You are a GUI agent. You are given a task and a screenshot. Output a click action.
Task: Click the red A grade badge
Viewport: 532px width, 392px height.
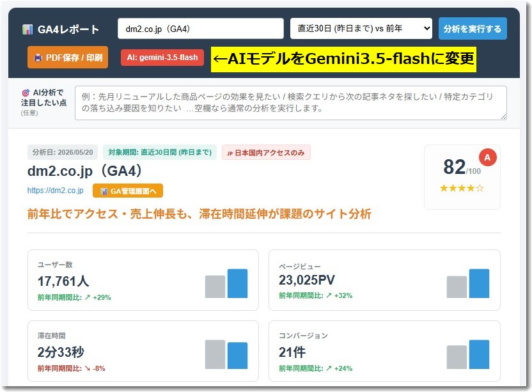point(487,157)
